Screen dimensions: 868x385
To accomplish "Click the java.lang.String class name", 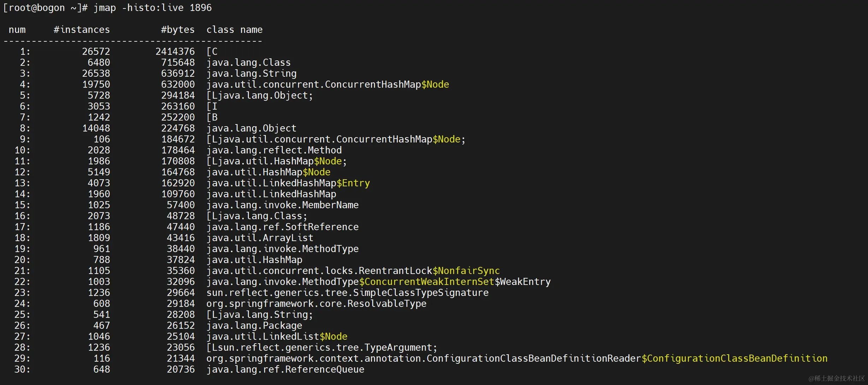I will [x=251, y=74].
